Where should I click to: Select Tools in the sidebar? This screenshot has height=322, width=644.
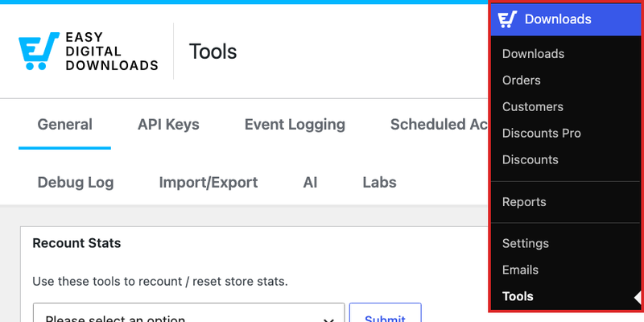click(518, 296)
